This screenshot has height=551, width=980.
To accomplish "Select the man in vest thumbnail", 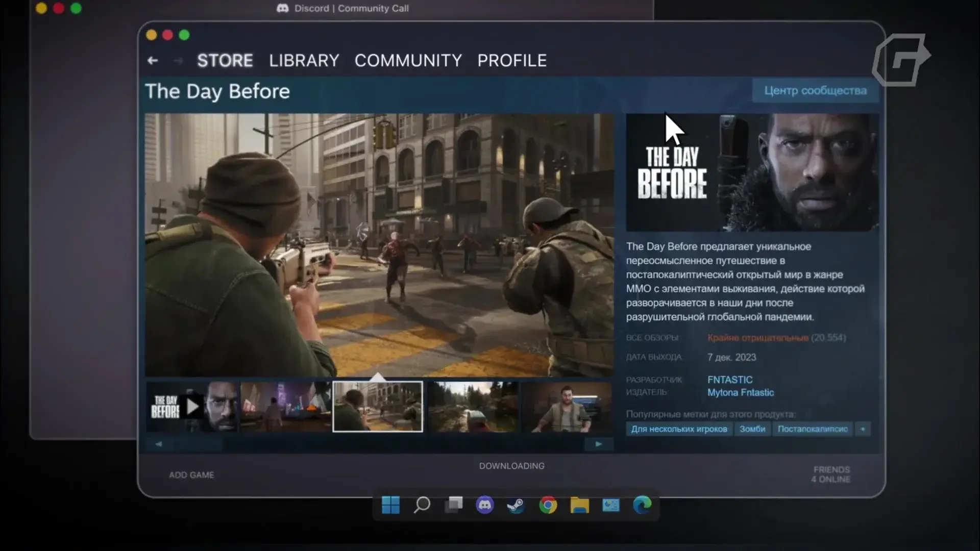I will pyautogui.click(x=567, y=407).
